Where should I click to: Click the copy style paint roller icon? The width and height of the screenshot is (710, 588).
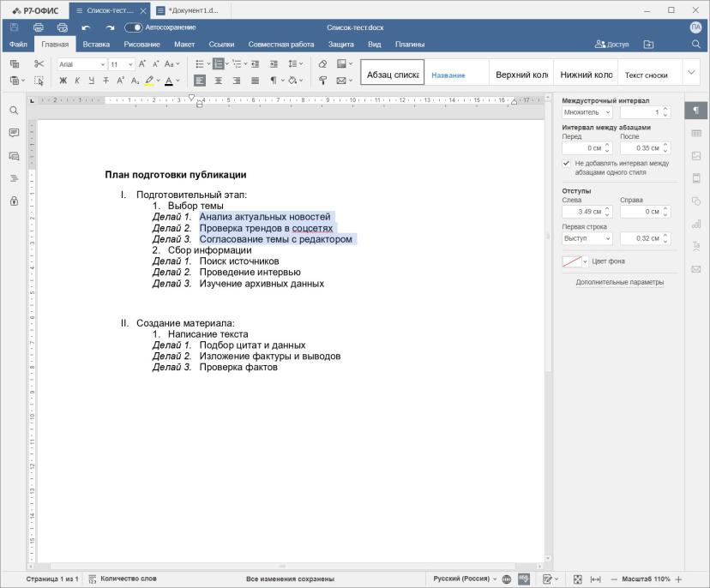point(322,81)
